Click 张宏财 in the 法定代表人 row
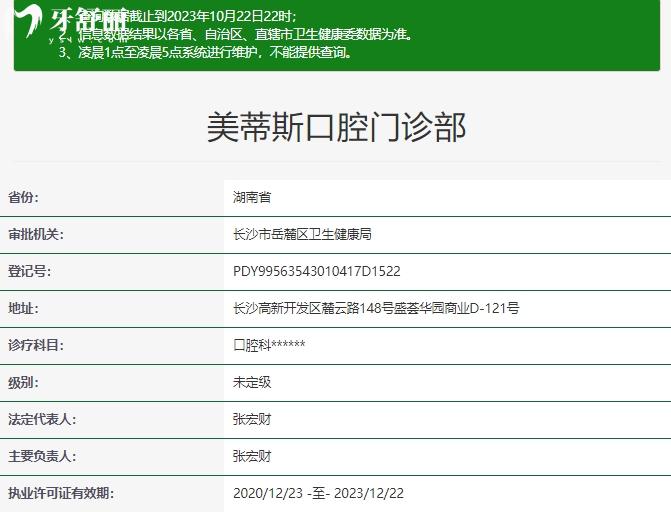Viewport: 671px width, 512px height. [x=252, y=419]
